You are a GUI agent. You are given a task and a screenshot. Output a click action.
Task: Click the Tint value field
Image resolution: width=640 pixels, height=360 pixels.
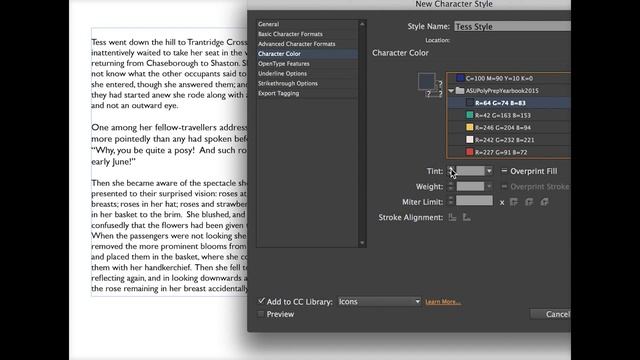470,171
